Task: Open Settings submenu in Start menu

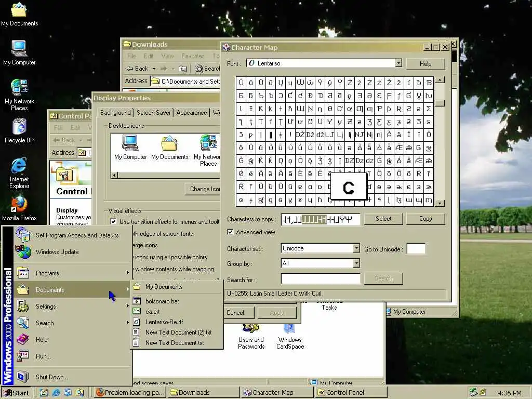Action: pyautogui.click(x=73, y=307)
